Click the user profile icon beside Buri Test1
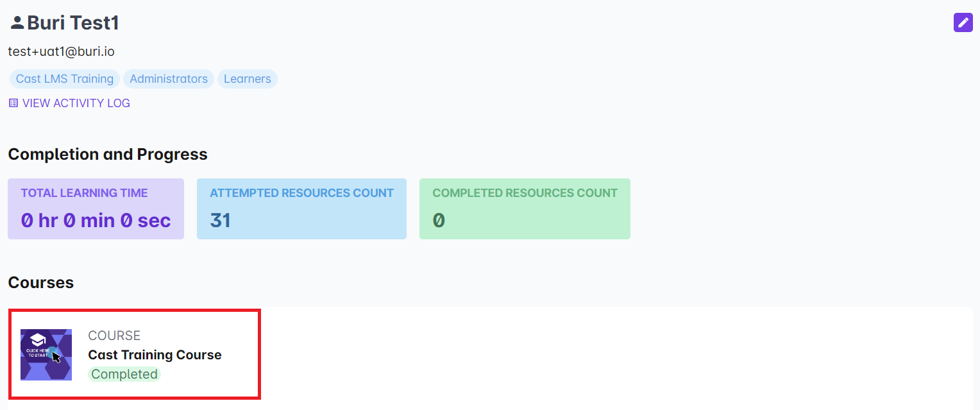Screen dimensions: 980x410 (x=17, y=23)
